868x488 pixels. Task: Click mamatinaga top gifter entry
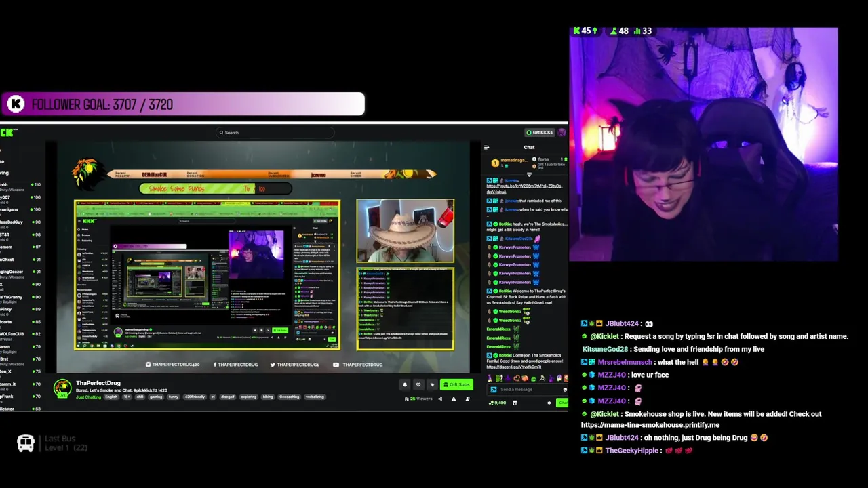tap(510, 161)
